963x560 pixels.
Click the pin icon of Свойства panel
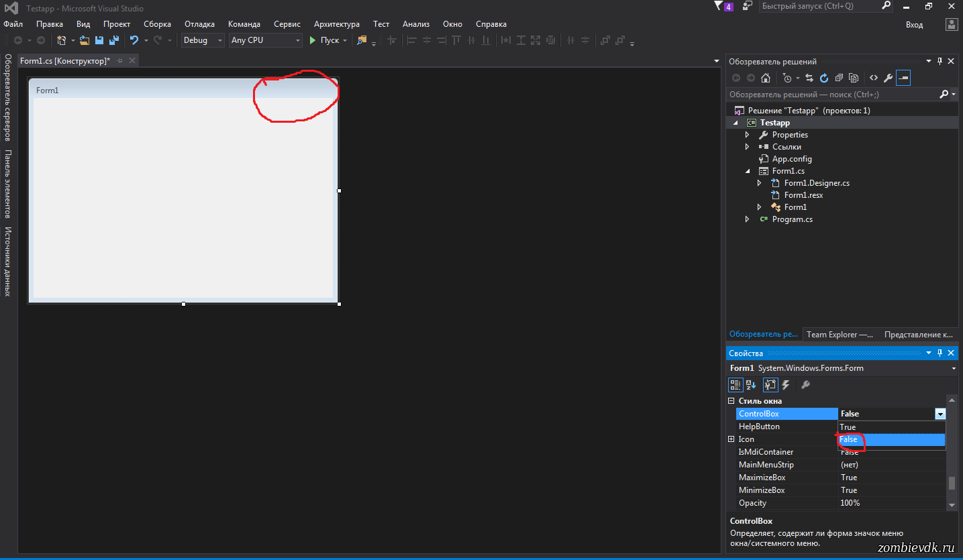pyautogui.click(x=940, y=353)
